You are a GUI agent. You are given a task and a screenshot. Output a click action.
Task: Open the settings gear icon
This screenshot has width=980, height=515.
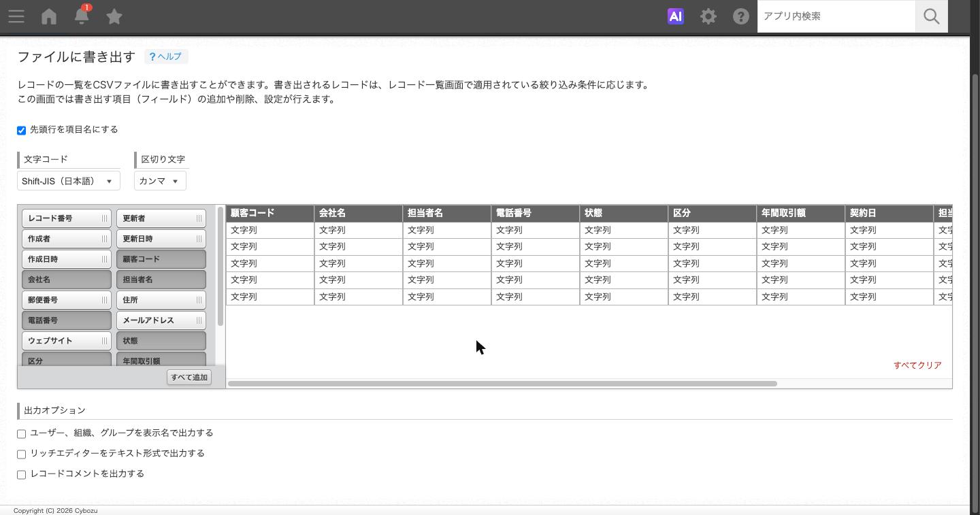click(708, 16)
